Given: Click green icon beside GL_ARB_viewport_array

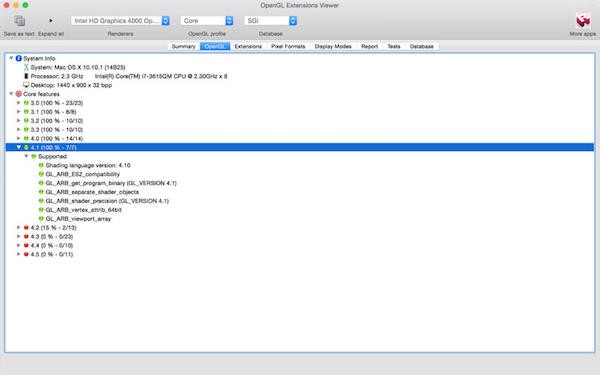Looking at the screenshot, I should pos(41,218).
